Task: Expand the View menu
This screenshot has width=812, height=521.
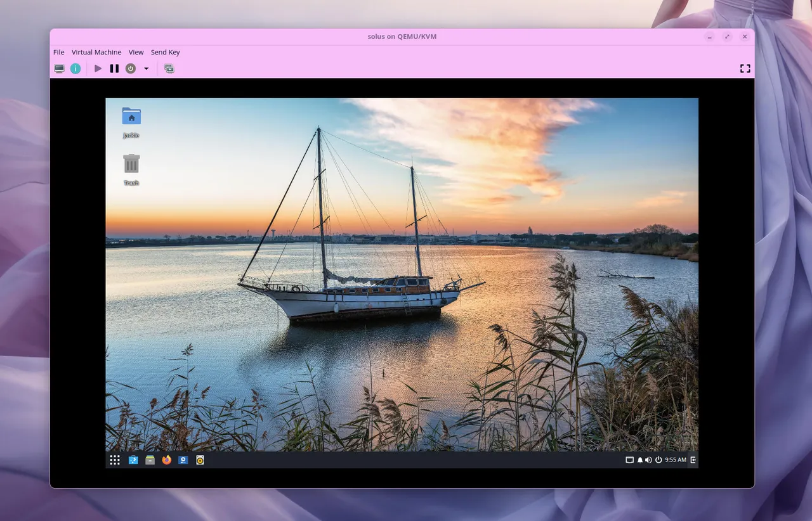Action: point(136,52)
